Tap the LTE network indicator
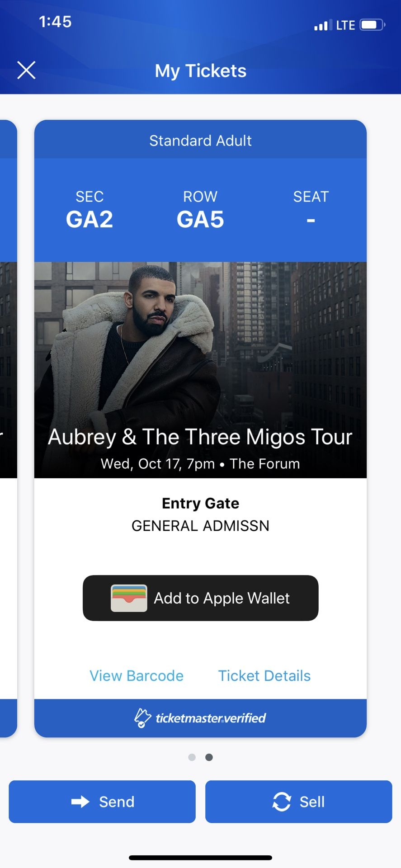Screen dimensions: 401x868 pyautogui.click(x=345, y=25)
